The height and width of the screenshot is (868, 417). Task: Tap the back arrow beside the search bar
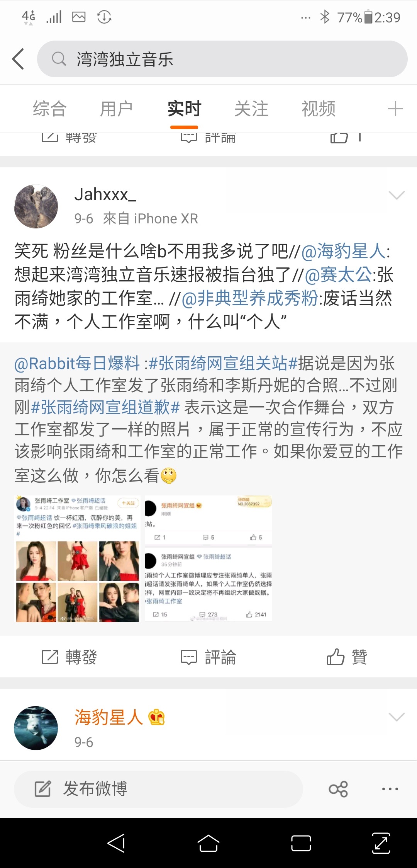[x=18, y=59]
